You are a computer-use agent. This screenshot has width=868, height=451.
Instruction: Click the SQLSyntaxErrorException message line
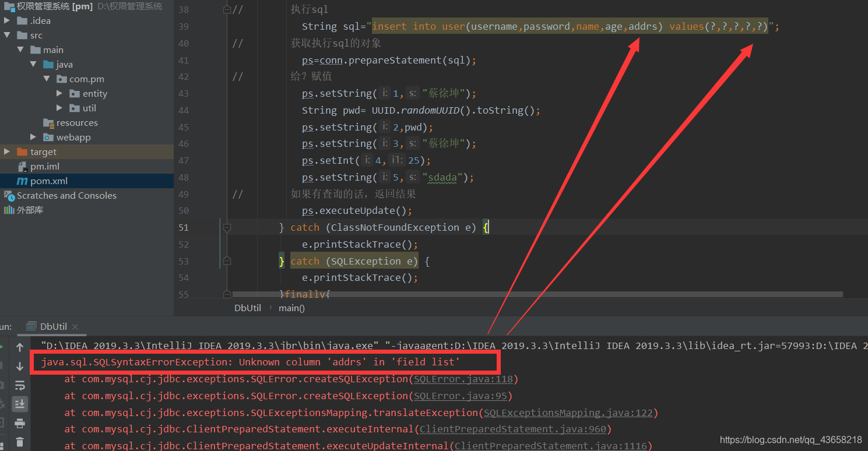coord(251,362)
